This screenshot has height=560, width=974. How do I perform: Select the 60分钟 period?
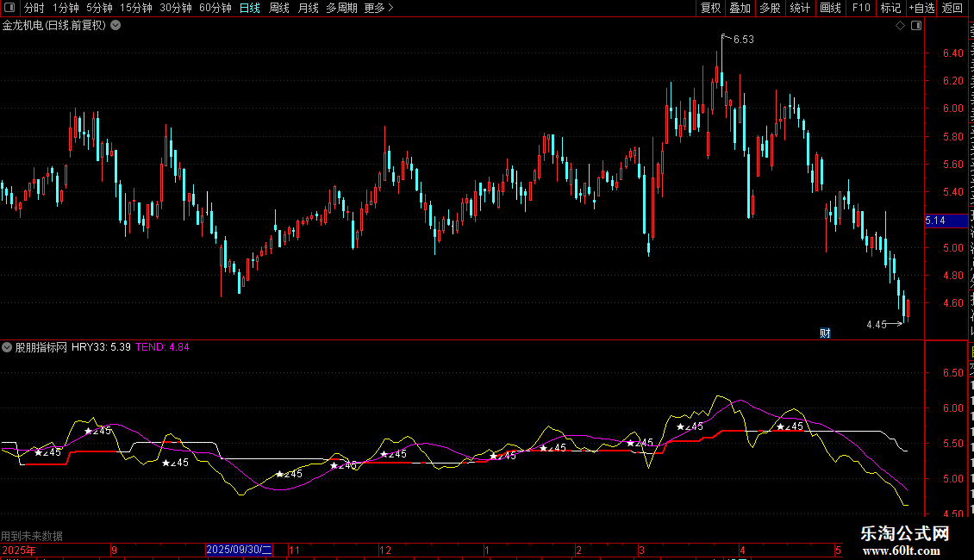point(215,8)
